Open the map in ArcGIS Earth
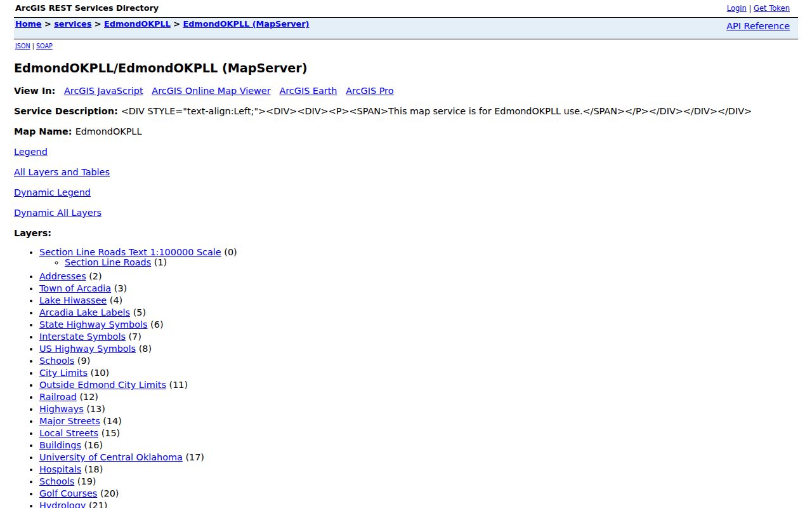 coord(308,91)
